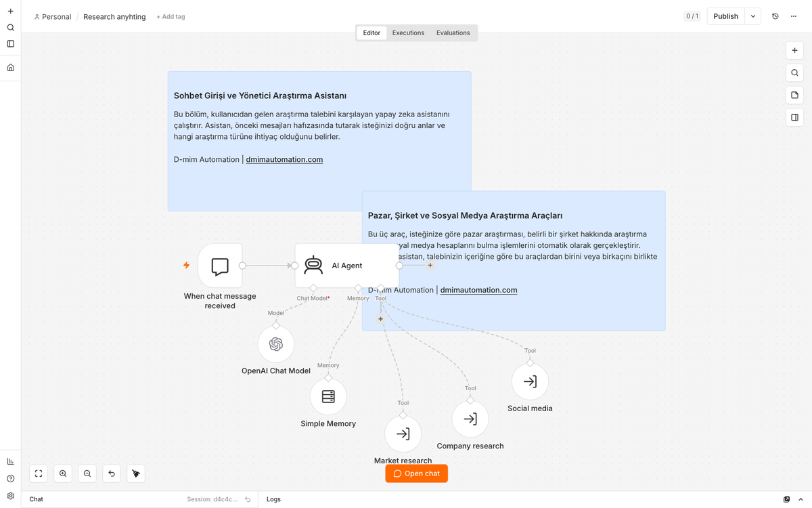Click the 0 / 1 counter badge
The width and height of the screenshot is (812, 508).
click(x=692, y=16)
